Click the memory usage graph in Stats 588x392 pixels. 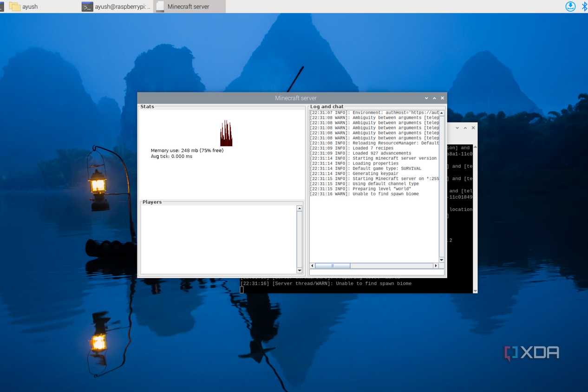[226, 133]
